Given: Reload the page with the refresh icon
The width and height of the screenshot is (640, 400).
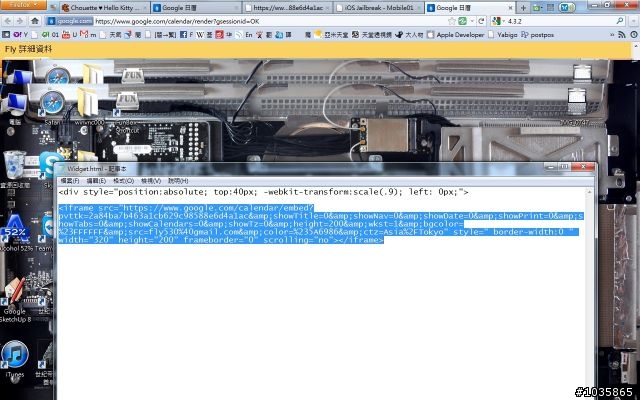Looking at the screenshot, I should pyautogui.click(x=482, y=21).
